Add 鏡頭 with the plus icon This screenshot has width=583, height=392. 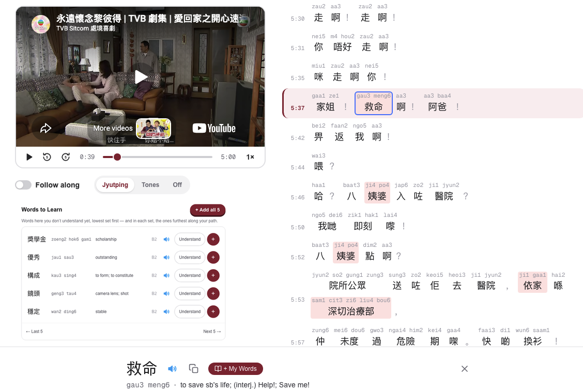213,293
